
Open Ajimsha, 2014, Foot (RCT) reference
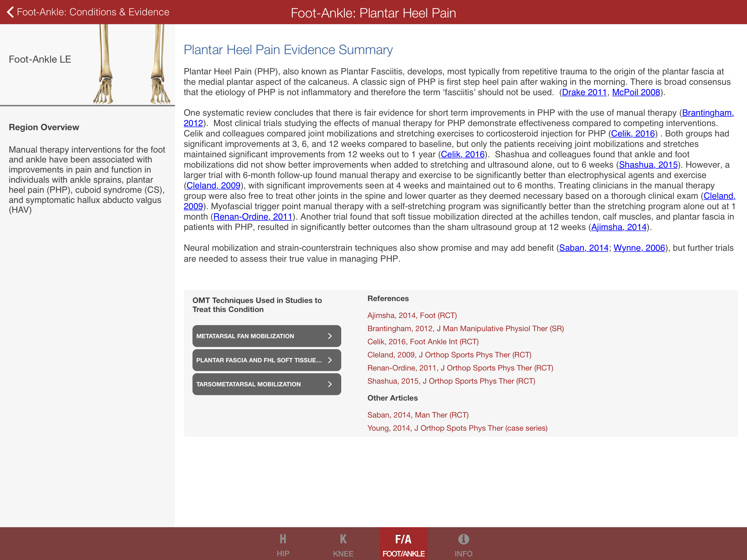[x=412, y=315]
